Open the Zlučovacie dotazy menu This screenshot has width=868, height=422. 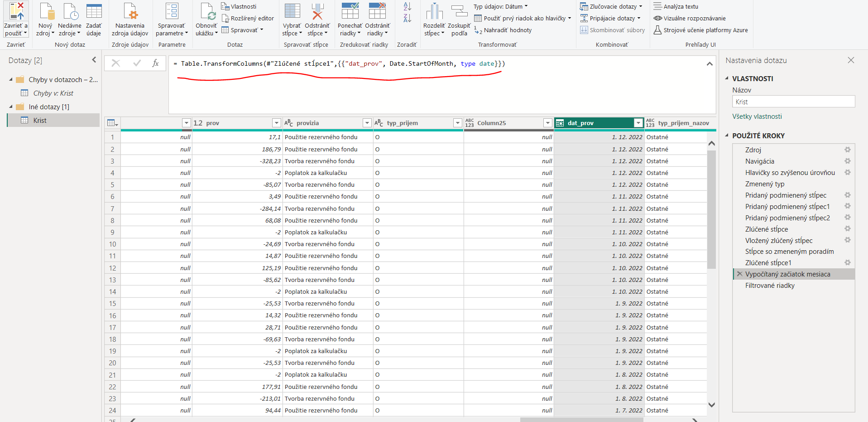coord(611,6)
